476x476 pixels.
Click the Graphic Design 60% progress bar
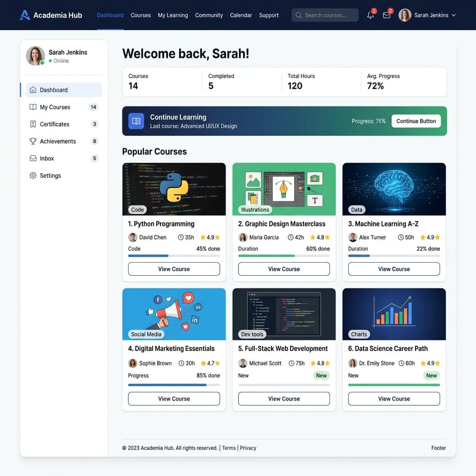284,256
